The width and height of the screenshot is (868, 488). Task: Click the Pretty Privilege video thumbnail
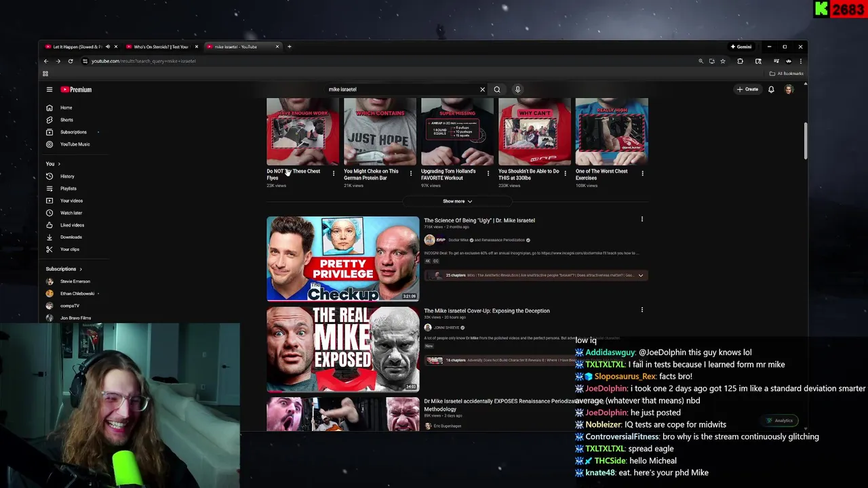coord(343,258)
